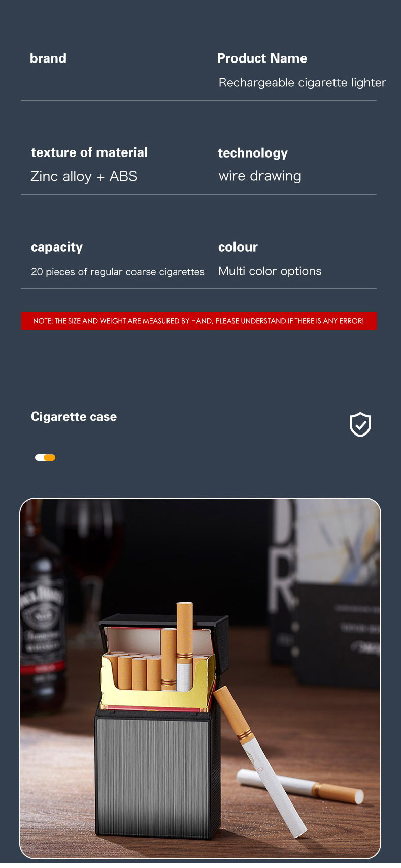The width and height of the screenshot is (401, 868).
Task: Select the Zinc alloy + ABS value
Action: click(x=84, y=176)
